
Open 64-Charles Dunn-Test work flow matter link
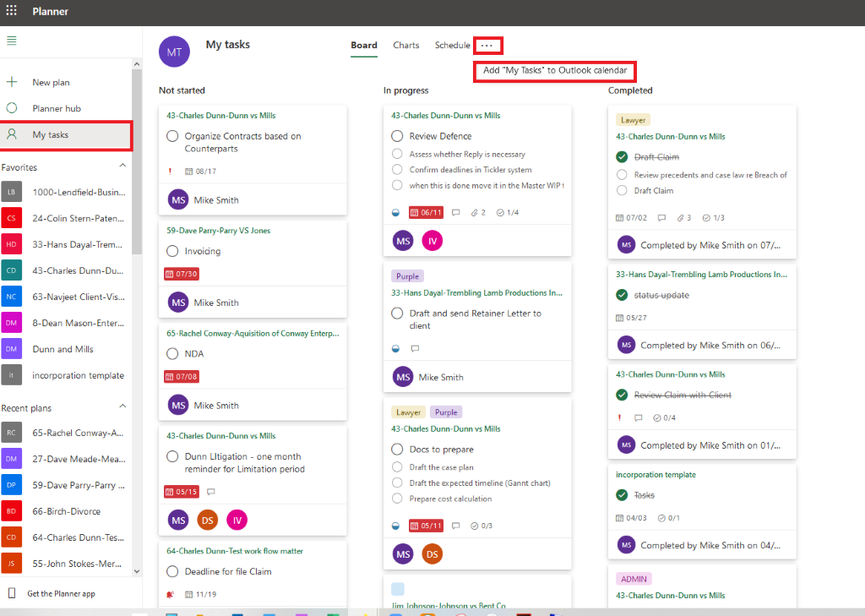(x=235, y=551)
